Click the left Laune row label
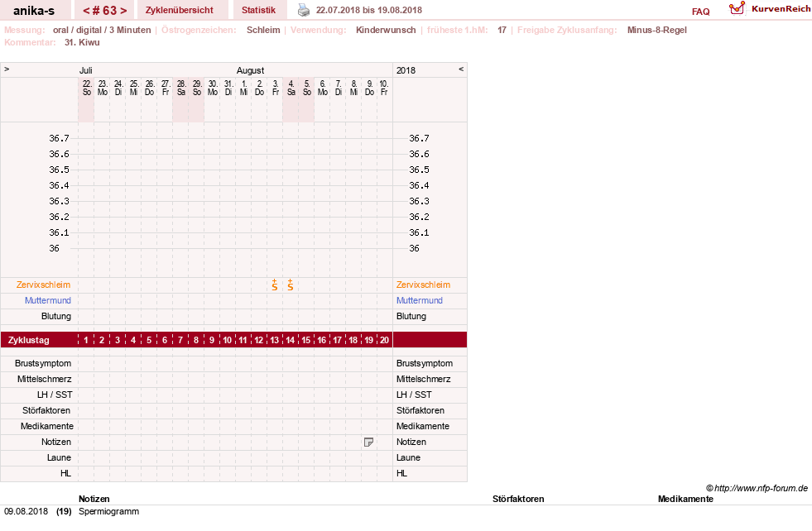Image resolution: width=812 pixels, height=531 pixels. (59, 457)
